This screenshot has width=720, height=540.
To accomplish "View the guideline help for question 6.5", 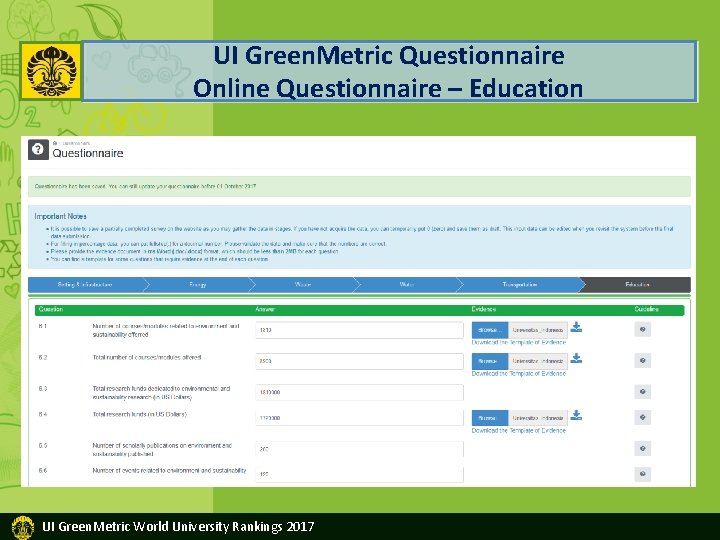I will point(642,449).
